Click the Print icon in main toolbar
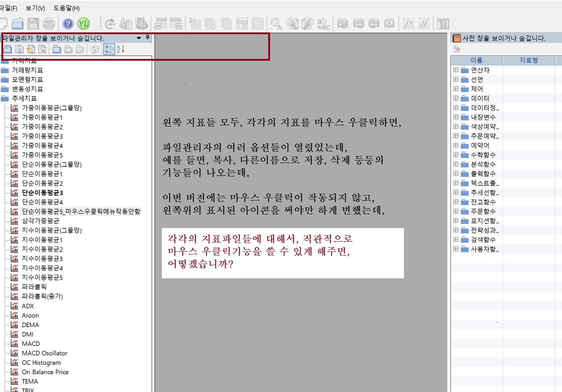 tap(49, 24)
